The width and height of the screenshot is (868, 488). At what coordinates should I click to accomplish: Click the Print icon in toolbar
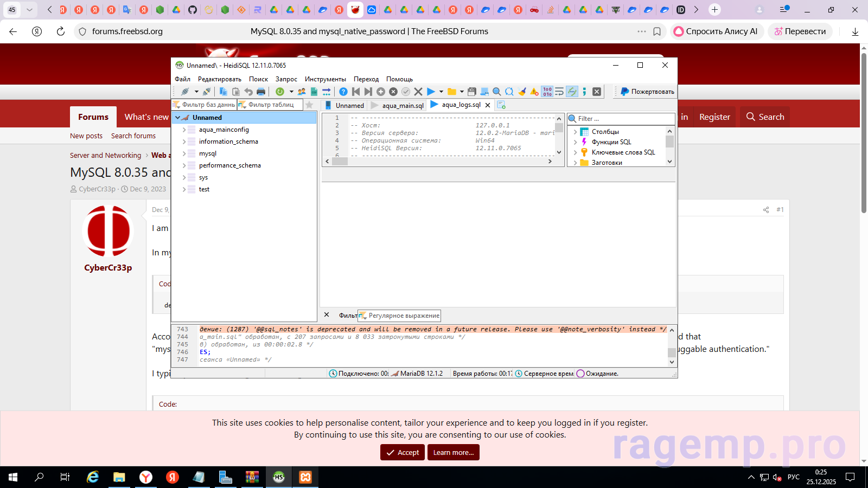pyautogui.click(x=261, y=92)
